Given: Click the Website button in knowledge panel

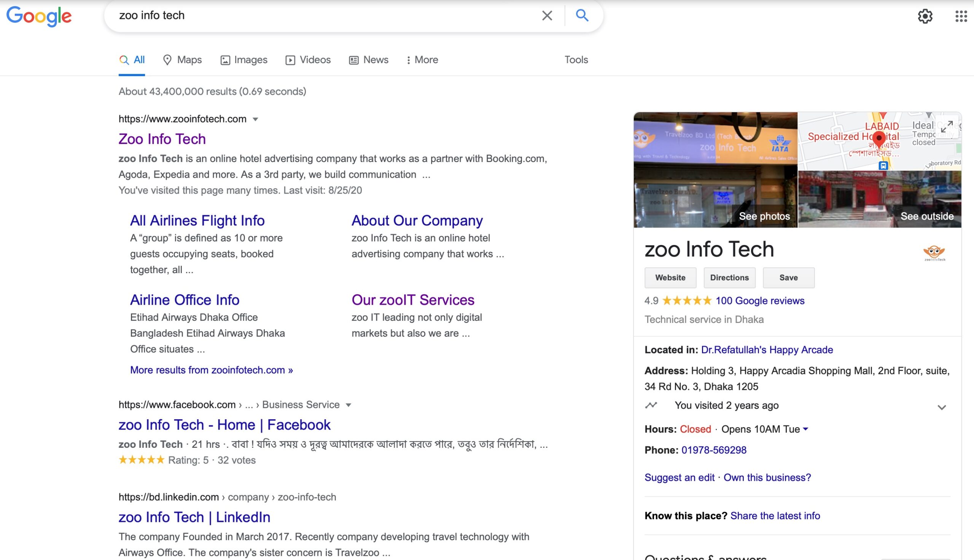Looking at the screenshot, I should point(670,278).
